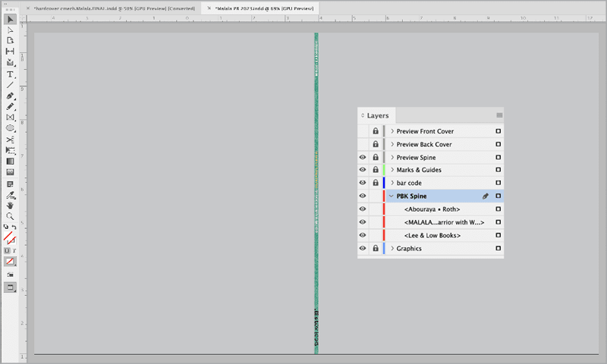Select the Gradient Swatch tool

click(x=11, y=162)
